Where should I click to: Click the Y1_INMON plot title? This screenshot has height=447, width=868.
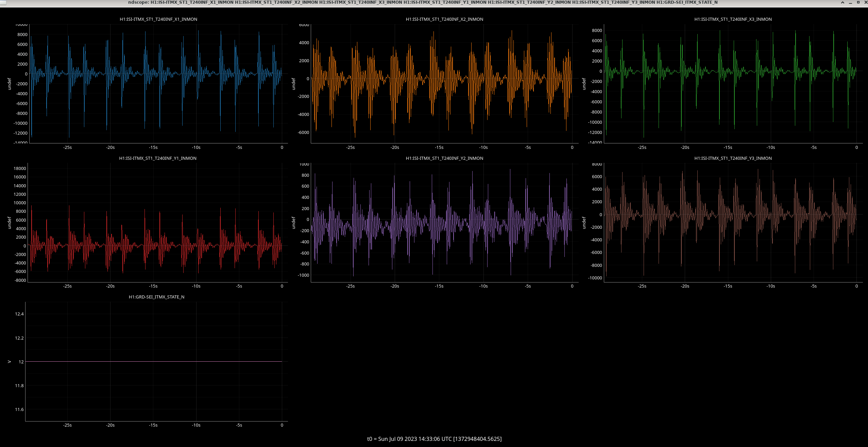coord(158,158)
